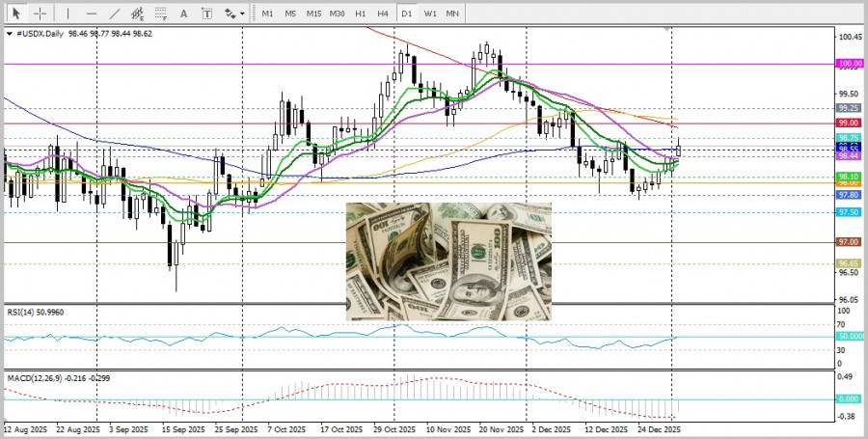
Task: Click the green 98.10 price level label
Action: point(849,177)
